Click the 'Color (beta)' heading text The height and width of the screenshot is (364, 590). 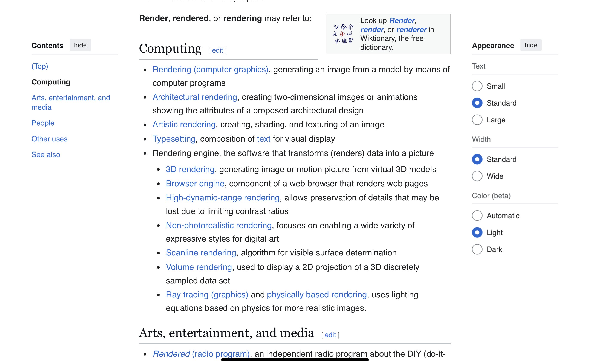pyautogui.click(x=491, y=196)
